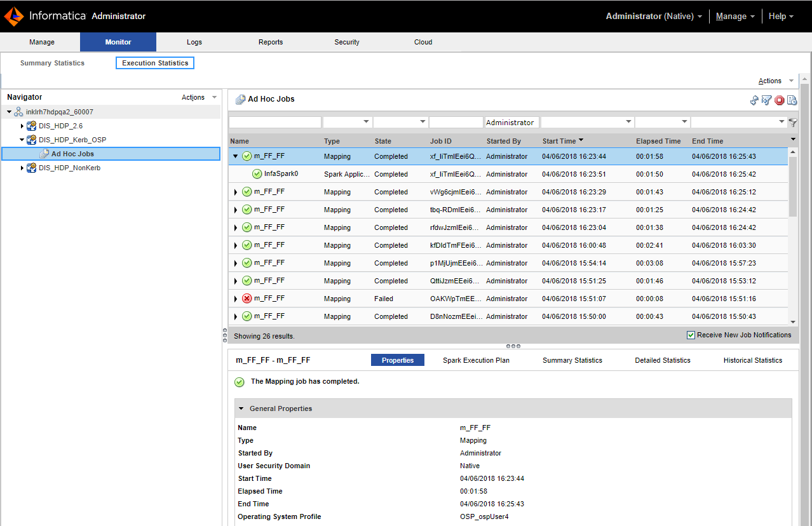Open the End Time filter dropdown

pyautogui.click(x=782, y=122)
